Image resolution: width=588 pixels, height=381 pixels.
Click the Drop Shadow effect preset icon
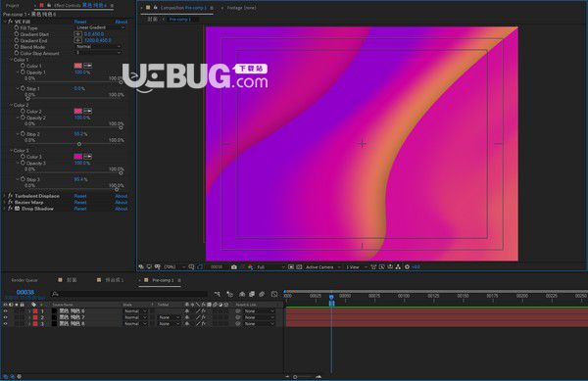pos(18,209)
